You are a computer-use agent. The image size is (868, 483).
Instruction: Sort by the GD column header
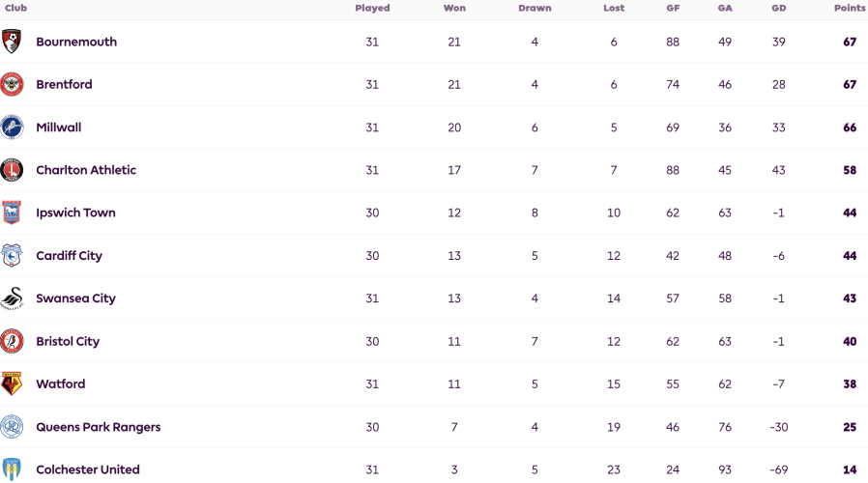[779, 9]
